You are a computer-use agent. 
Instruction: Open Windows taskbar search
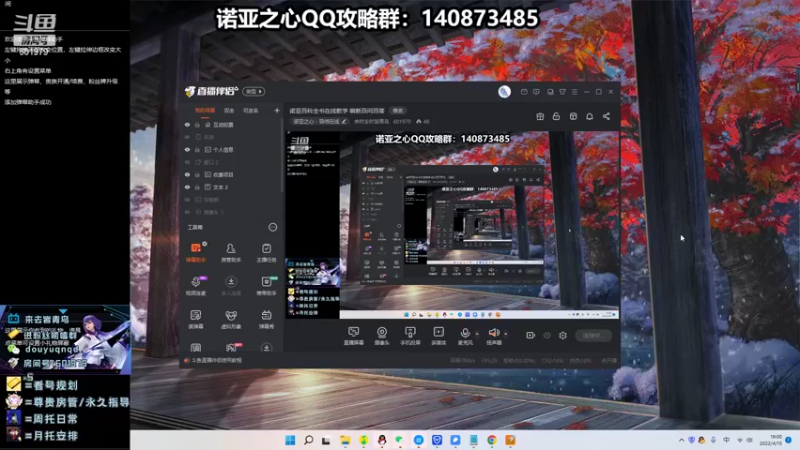click(x=308, y=440)
